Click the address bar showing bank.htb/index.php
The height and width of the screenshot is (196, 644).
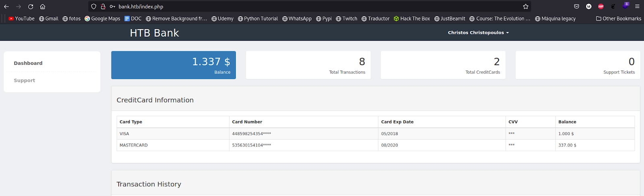310,6
